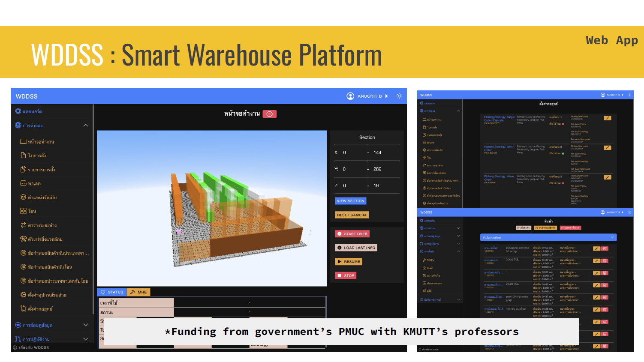Switch to the MHE tab
This screenshot has height=362, width=644.
(x=138, y=292)
